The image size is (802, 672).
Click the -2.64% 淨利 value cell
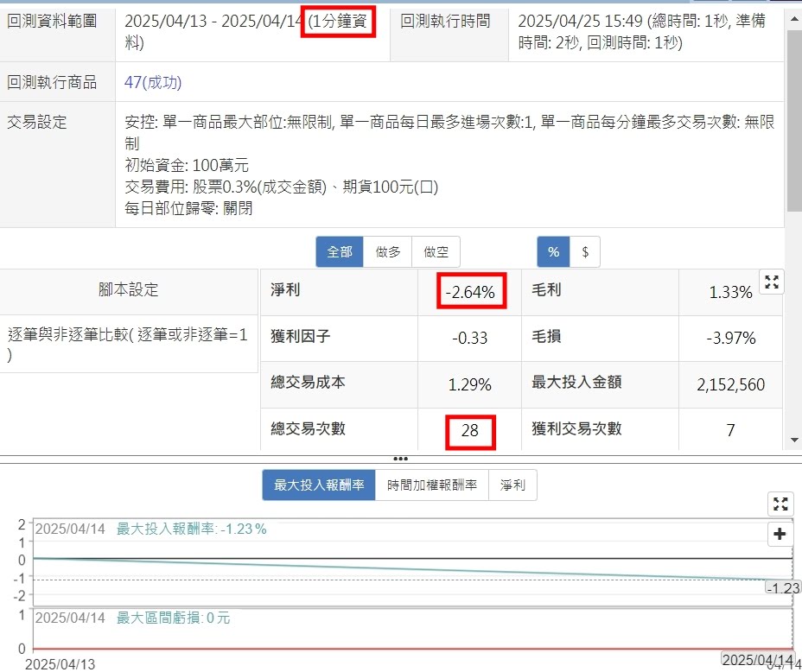click(470, 293)
